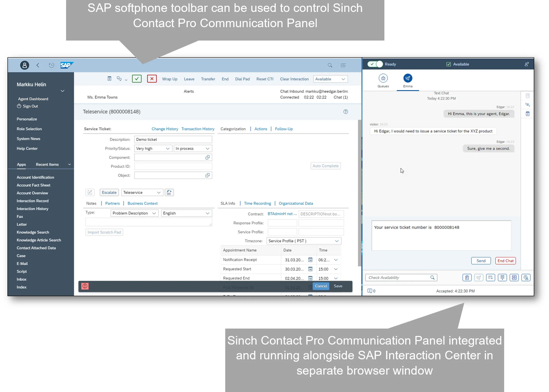Click the SAP logo
Screen dimensions: 549x392
pyautogui.click(x=67, y=65)
